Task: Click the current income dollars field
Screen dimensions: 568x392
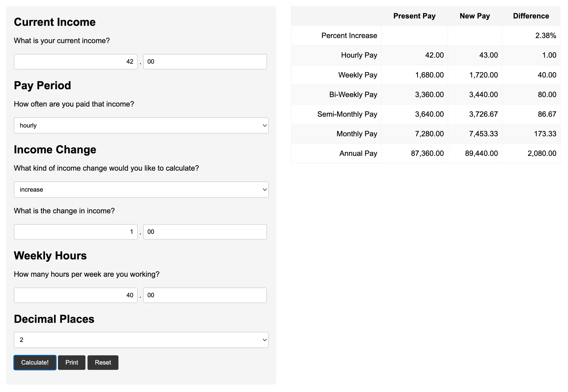Action: click(76, 62)
